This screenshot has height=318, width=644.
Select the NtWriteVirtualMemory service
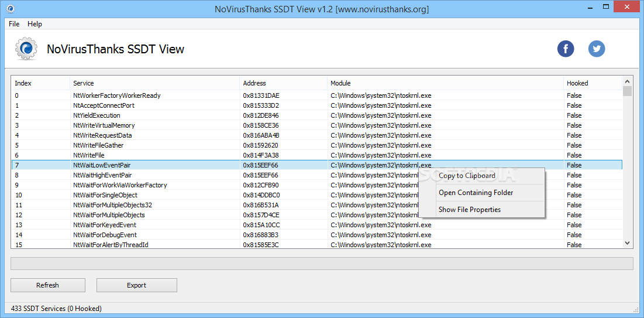[104, 125]
